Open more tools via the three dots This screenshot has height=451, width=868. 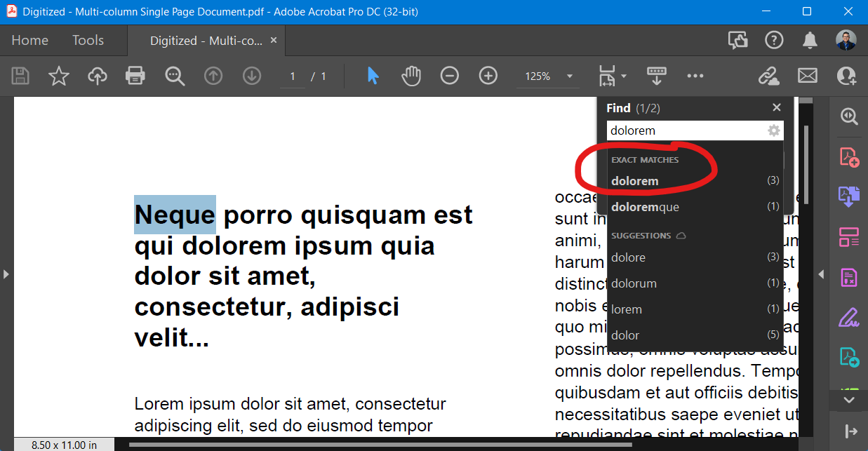click(x=695, y=76)
